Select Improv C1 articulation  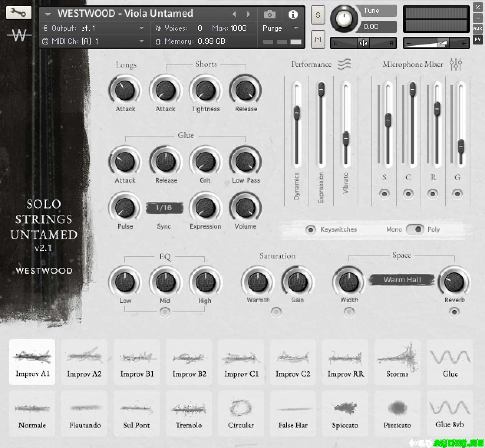click(x=241, y=362)
